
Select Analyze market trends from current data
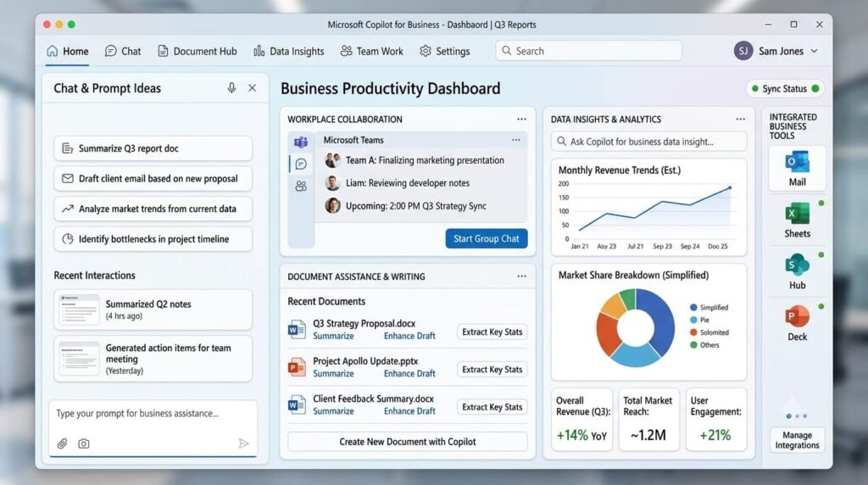coord(153,209)
